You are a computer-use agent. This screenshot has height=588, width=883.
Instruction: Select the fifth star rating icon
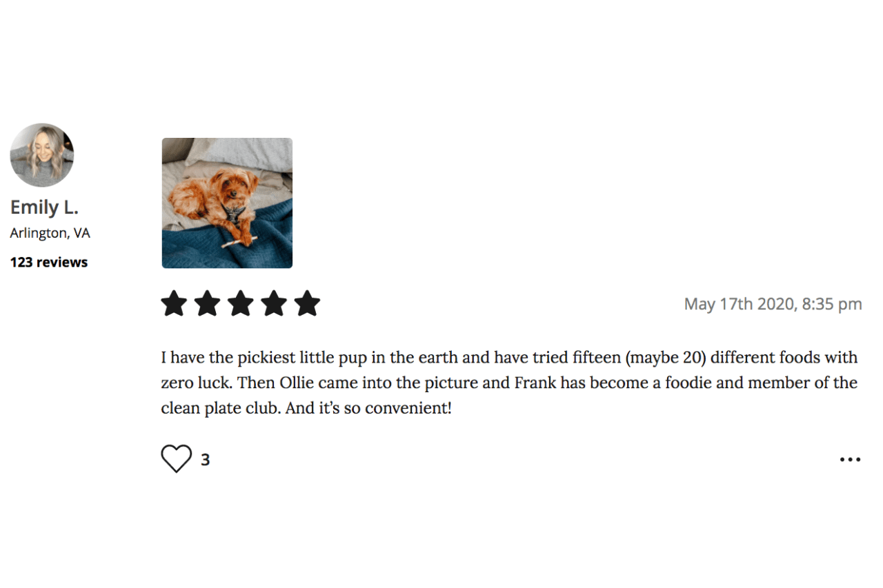(308, 303)
